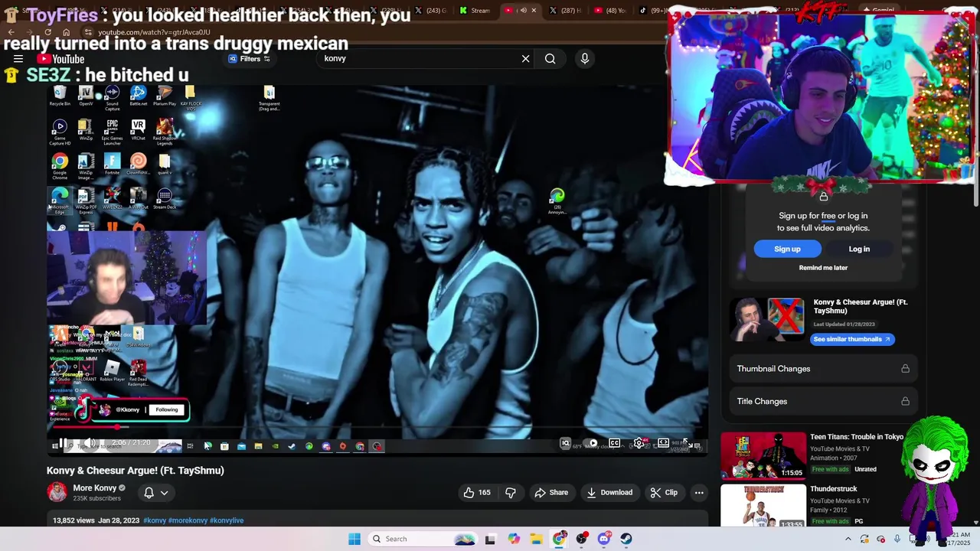The image size is (980, 551).
Task: Go back with the browser back arrow
Action: 11,32
